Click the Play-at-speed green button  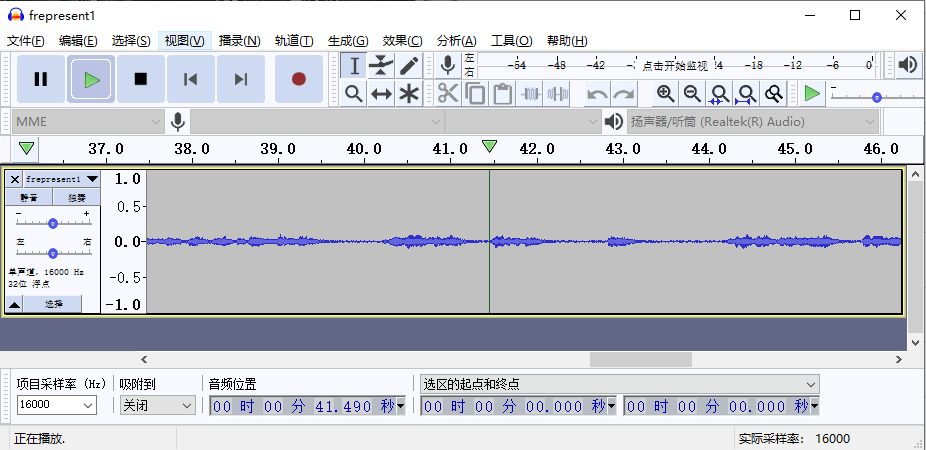813,93
